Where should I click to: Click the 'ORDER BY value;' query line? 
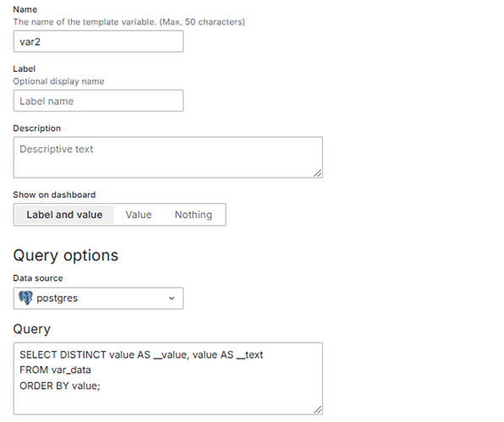click(x=60, y=386)
